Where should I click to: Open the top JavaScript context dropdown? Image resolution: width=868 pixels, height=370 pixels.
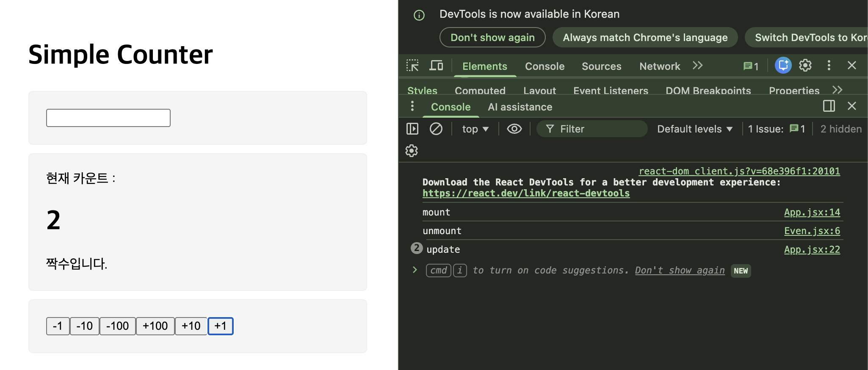pos(475,129)
